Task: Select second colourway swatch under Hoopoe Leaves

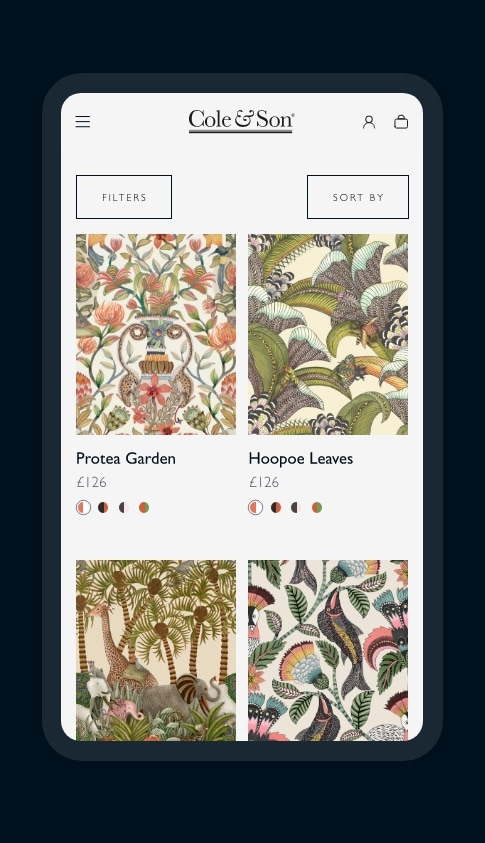Action: tap(276, 508)
